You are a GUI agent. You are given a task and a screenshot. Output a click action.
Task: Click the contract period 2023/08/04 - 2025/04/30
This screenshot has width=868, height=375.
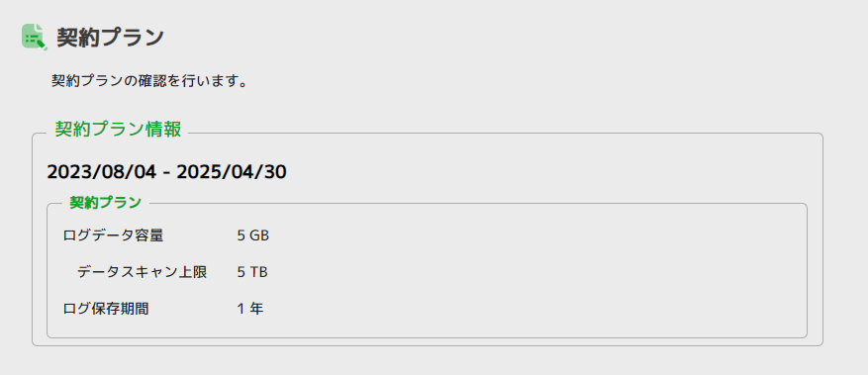click(166, 172)
